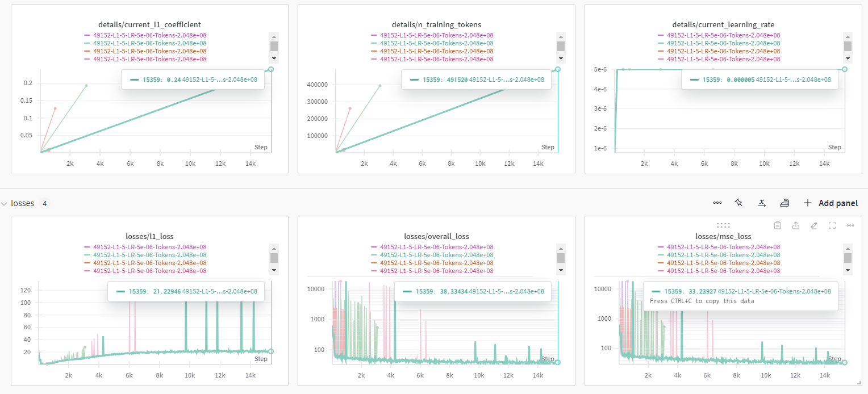
Task: Select teal run legend entry in current_l1_coefficient panel
Action: (x=145, y=43)
